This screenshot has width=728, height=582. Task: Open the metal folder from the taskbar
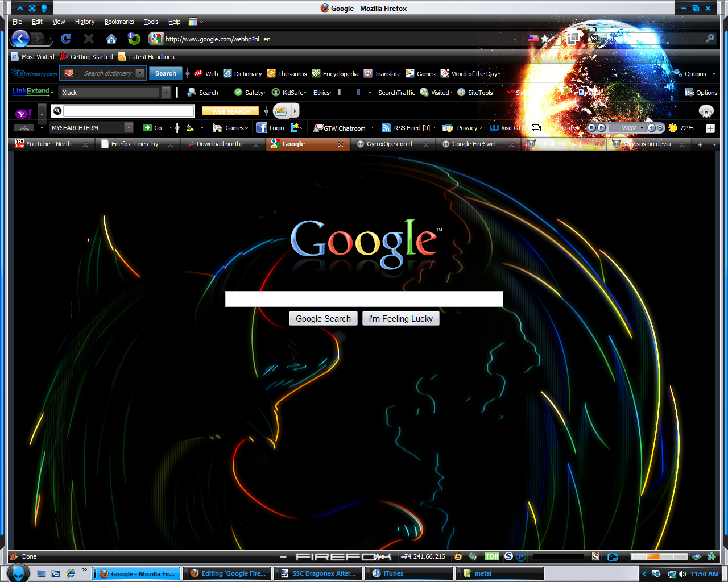pyautogui.click(x=499, y=573)
